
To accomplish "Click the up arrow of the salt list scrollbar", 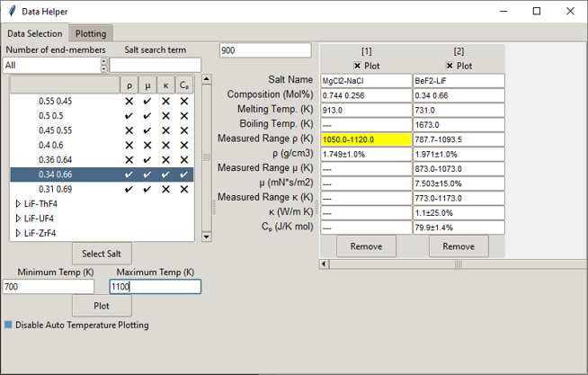I will pos(205,80).
